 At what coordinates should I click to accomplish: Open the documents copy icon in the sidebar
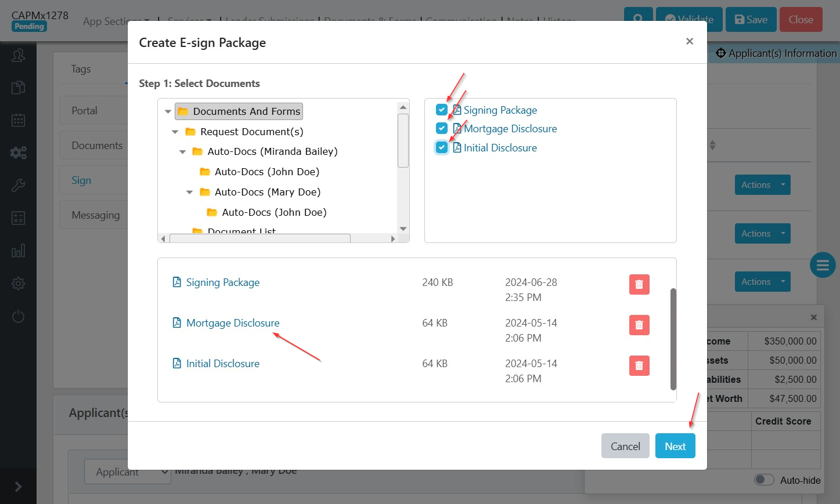tap(18, 88)
